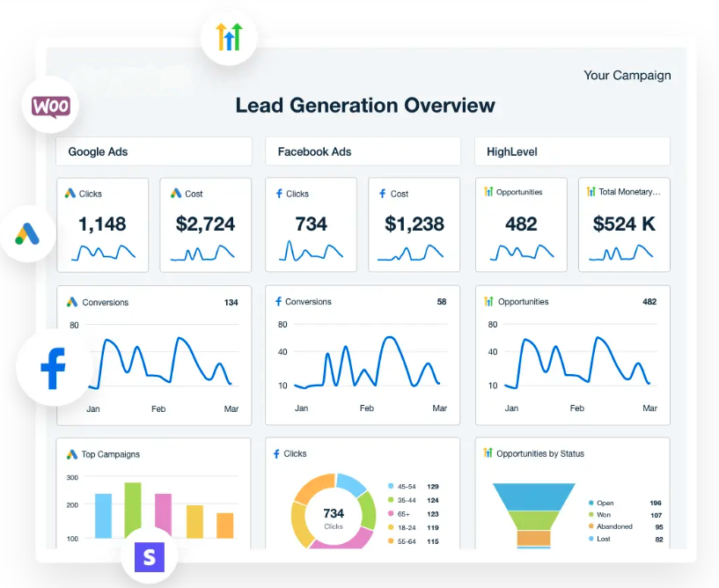Open the Total Monetary $524 K card
The width and height of the screenshot is (719, 588).
[624, 225]
